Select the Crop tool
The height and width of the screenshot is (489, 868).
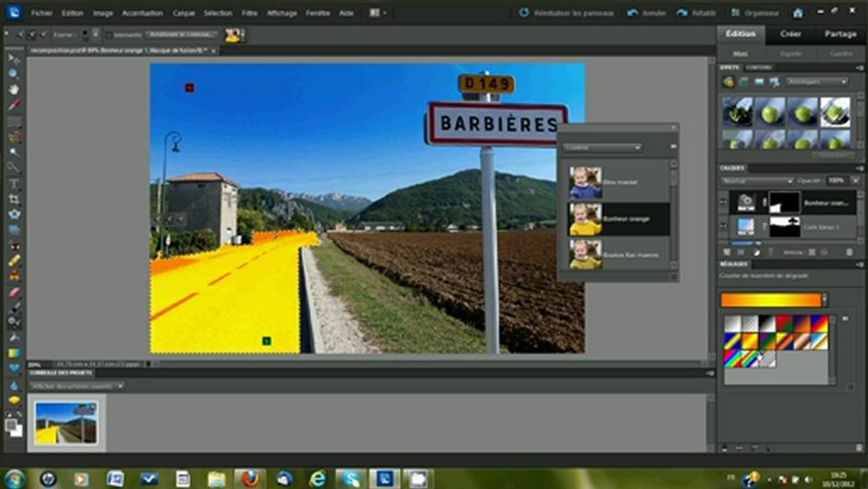[14, 199]
